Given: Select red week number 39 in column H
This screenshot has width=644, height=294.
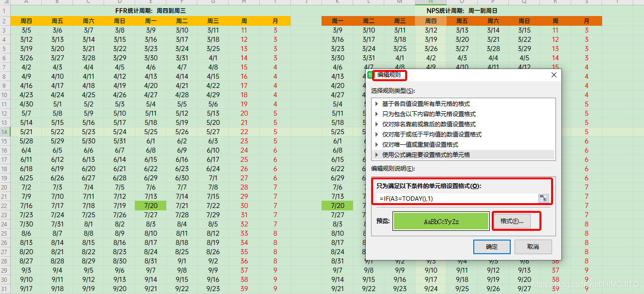Looking at the screenshot, I should (x=244, y=289).
